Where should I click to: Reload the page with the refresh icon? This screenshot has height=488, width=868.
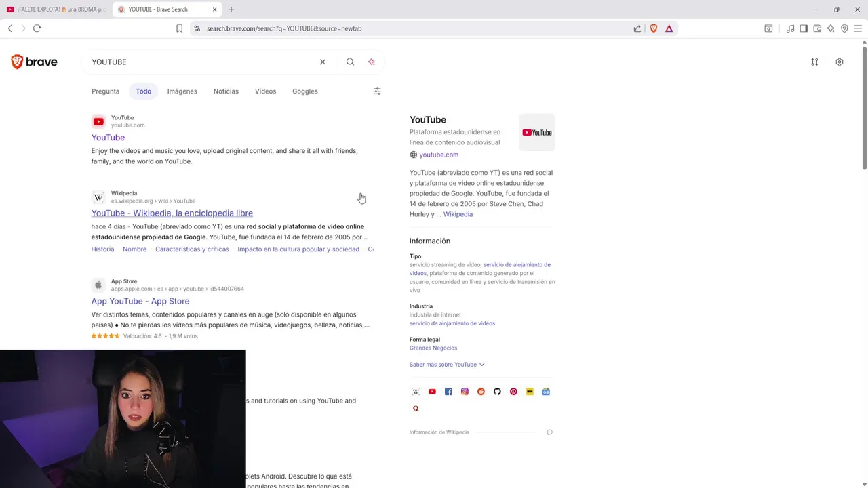click(x=37, y=28)
